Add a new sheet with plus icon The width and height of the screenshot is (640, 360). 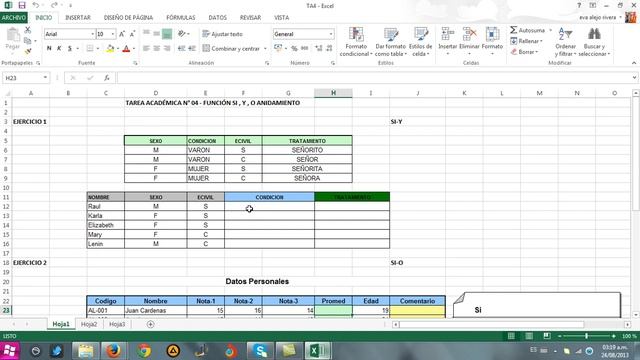coord(150,324)
